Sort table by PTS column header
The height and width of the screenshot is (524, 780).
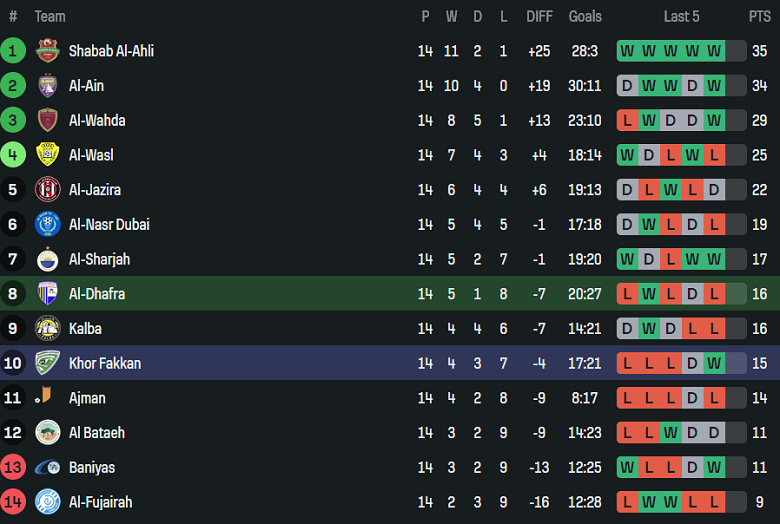759,16
